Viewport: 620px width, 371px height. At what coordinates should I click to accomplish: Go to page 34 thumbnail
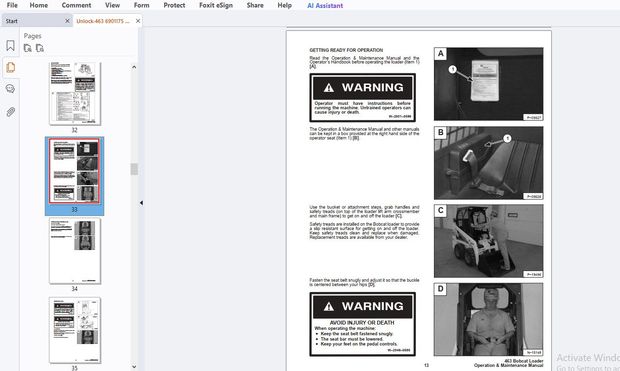coord(75,251)
